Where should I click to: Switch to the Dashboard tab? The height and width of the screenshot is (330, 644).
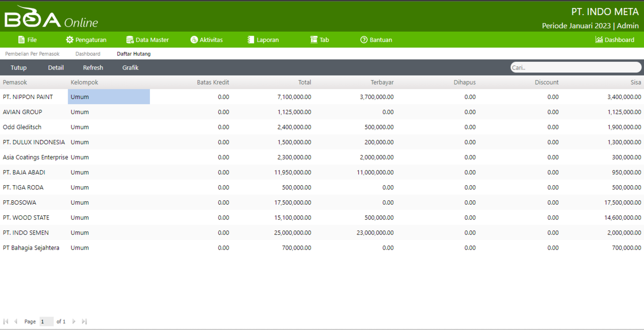click(88, 54)
